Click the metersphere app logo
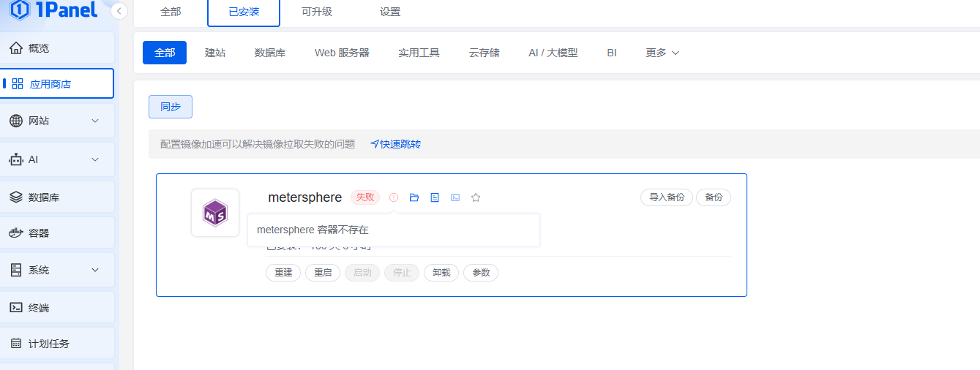The image size is (980, 370). point(215,213)
